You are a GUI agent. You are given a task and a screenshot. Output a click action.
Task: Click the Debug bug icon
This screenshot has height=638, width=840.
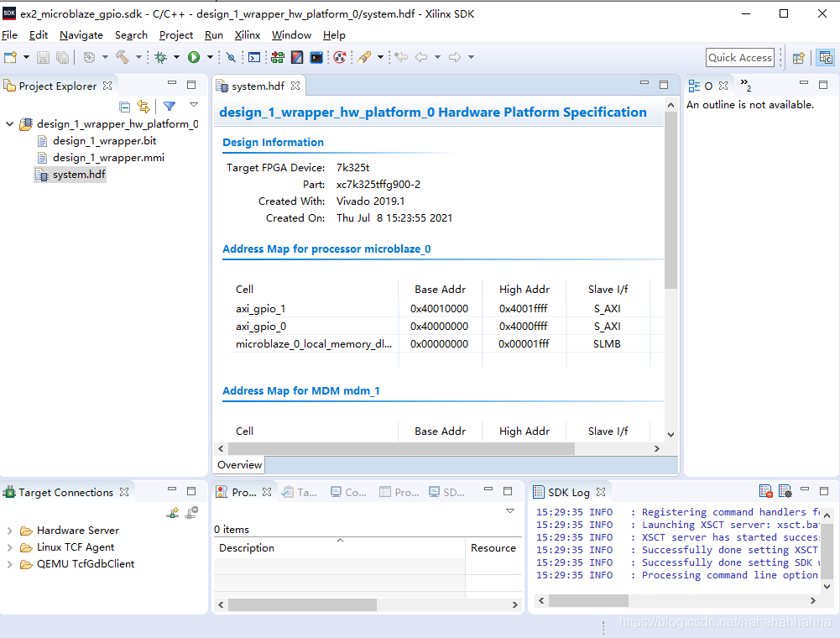point(161,57)
